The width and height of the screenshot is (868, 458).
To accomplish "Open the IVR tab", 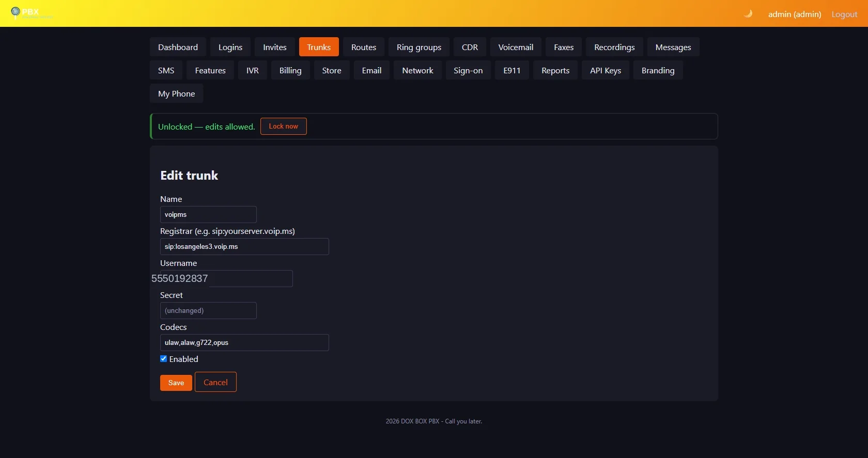I will 253,70.
